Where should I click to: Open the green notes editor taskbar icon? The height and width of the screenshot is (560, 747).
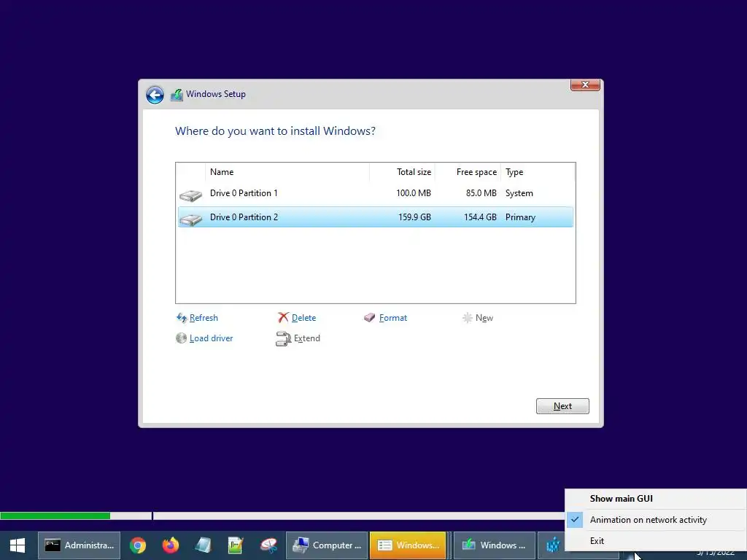(236, 545)
